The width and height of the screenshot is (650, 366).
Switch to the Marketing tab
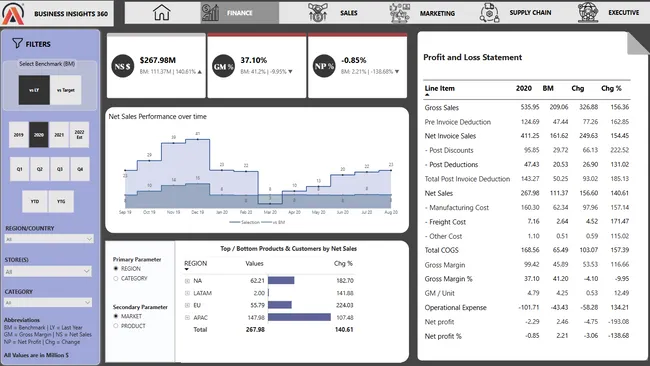(x=437, y=13)
